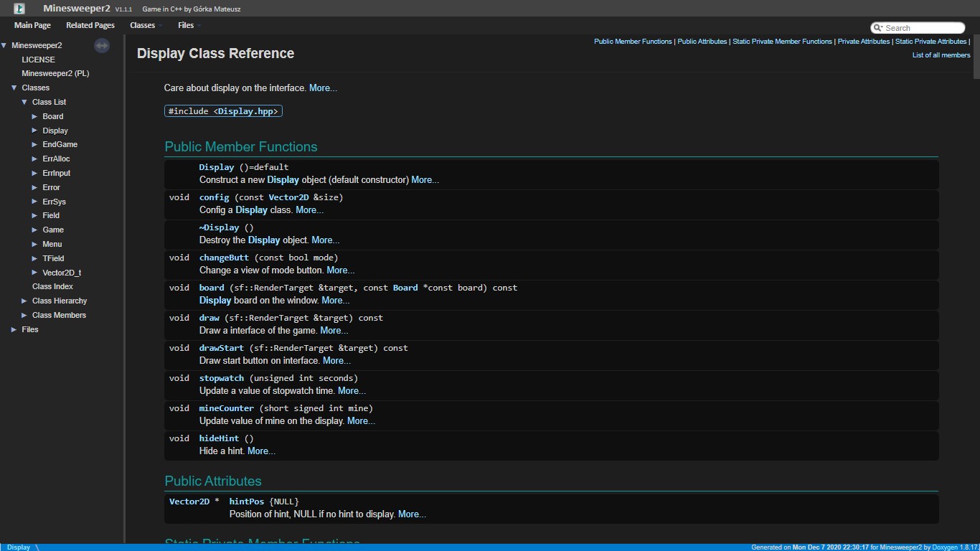Image resolution: width=980 pixels, height=551 pixels.
Task: Open the ~Display destructor link
Action: click(219, 227)
